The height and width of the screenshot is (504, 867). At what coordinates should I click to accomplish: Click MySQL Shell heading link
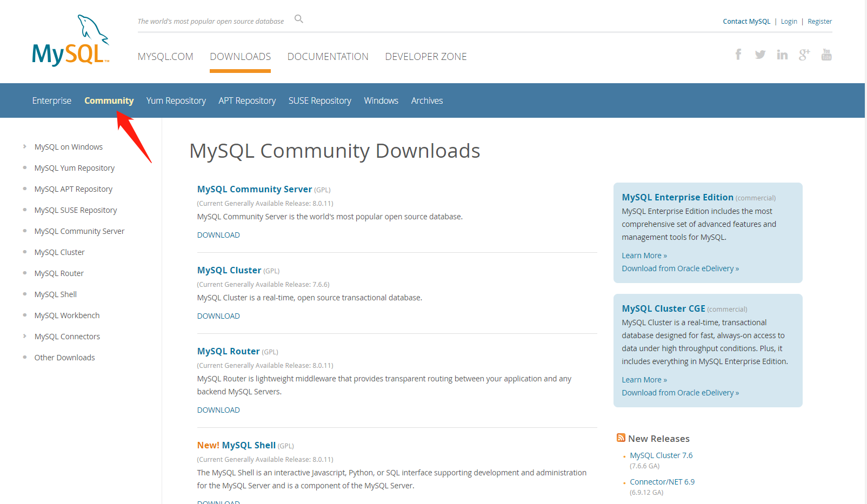click(x=249, y=445)
